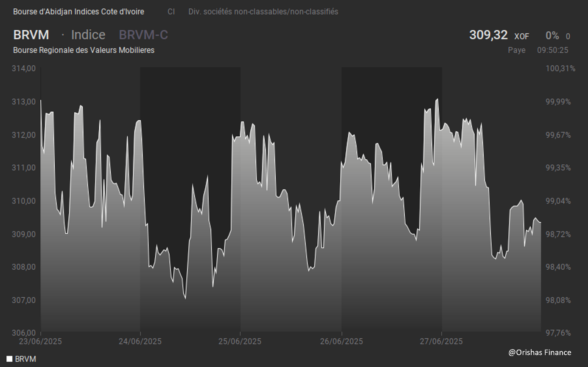
Task: Click the BRVM legend label
Action: click(x=25, y=359)
